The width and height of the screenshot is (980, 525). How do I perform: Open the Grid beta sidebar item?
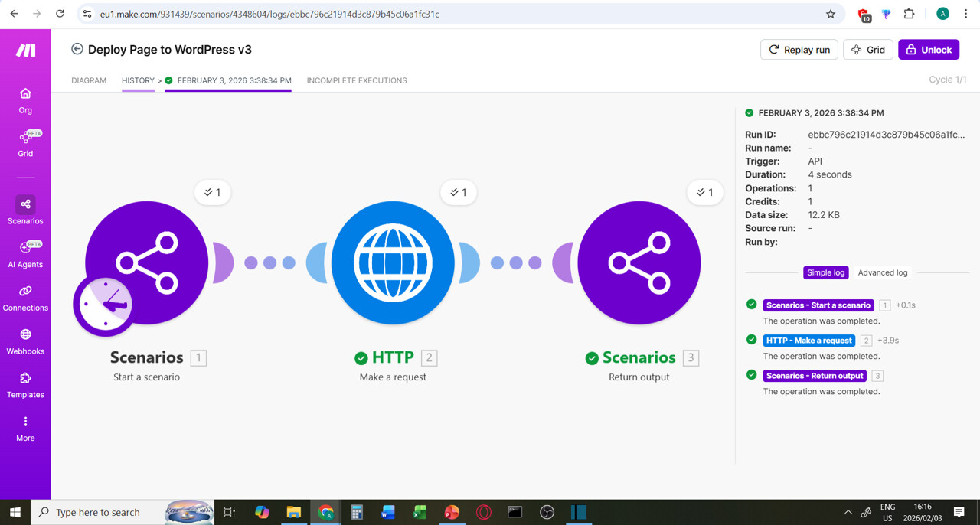(25, 143)
